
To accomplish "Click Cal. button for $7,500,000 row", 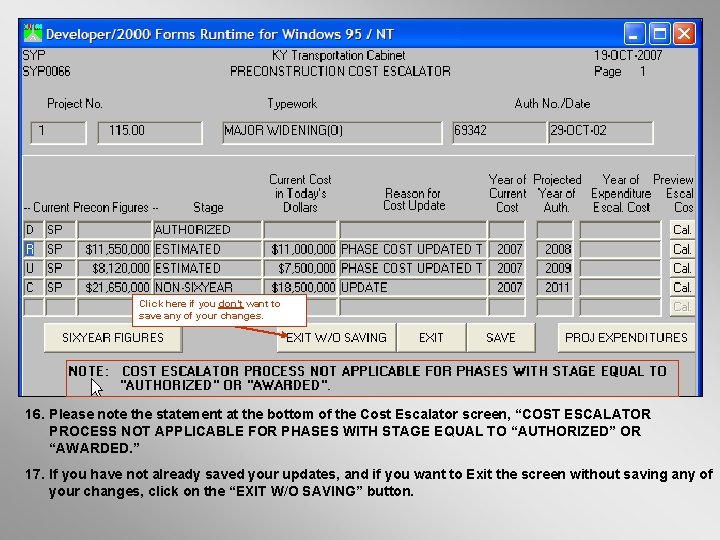I will click(x=682, y=268).
